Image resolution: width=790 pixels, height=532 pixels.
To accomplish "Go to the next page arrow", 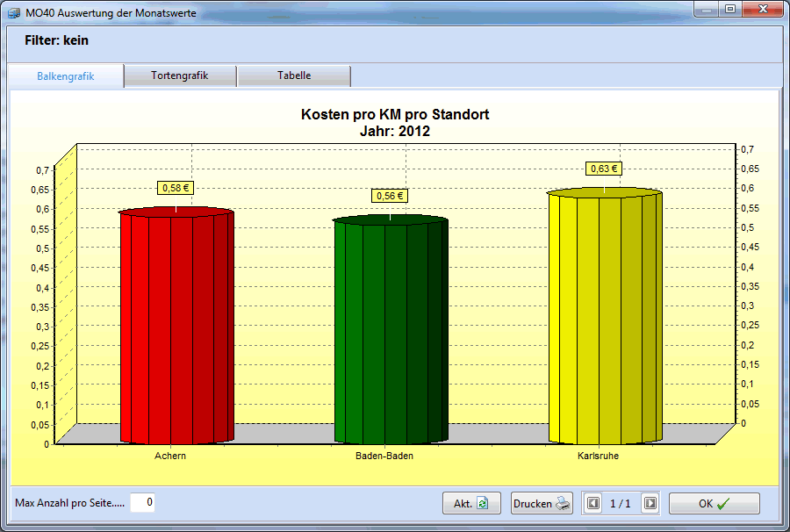I will (650, 503).
